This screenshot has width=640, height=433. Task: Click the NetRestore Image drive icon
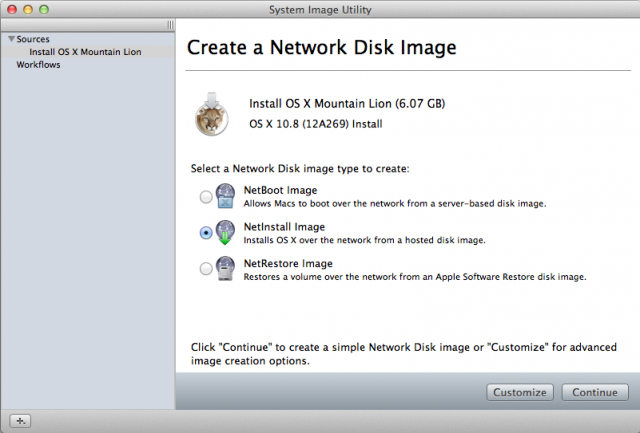[x=225, y=269]
